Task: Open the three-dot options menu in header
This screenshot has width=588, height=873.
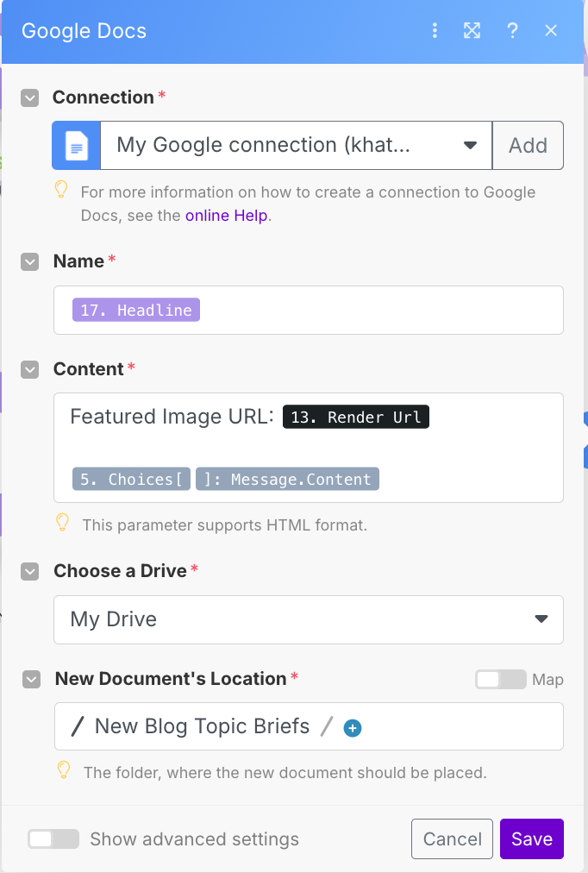Action: click(435, 31)
